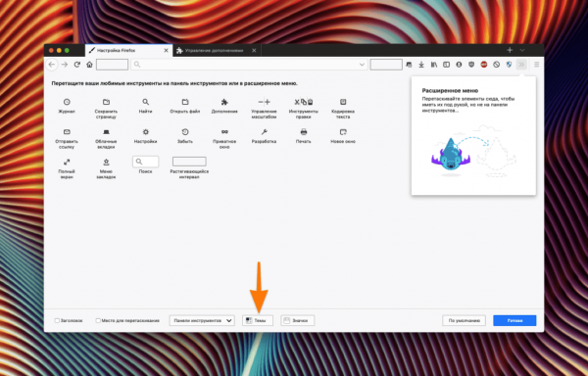Select the Полный экран arrows icon
This screenshot has height=376, width=588.
click(x=67, y=162)
